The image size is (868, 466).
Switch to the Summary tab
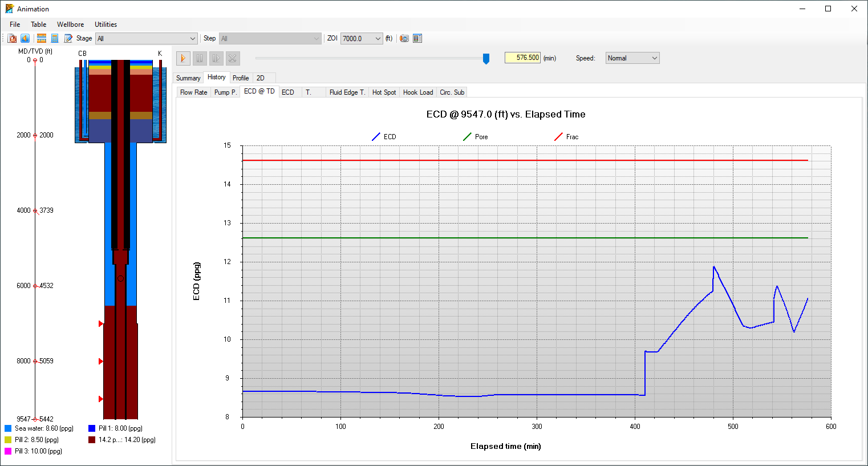click(188, 78)
